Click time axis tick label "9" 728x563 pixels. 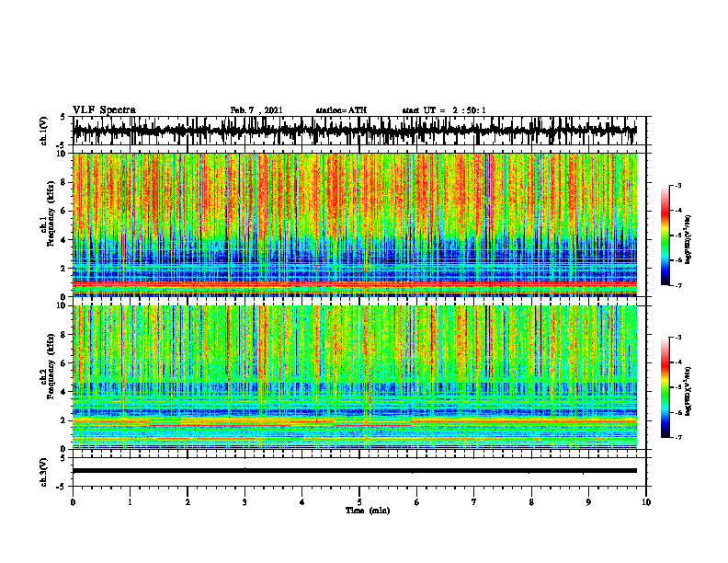588,502
